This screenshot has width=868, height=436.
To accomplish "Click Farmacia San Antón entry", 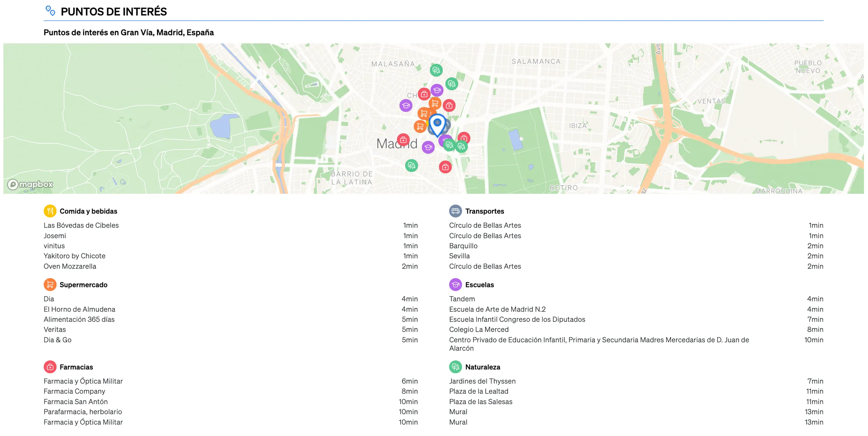I will click(231, 402).
